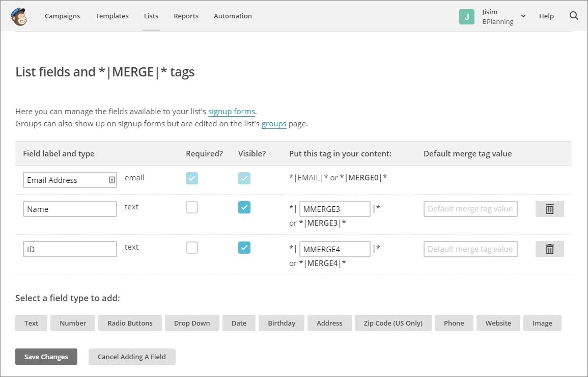Image resolution: width=588 pixels, height=377 pixels.
Task: Uncheck Visible checkbox for Name field
Action: pos(244,207)
